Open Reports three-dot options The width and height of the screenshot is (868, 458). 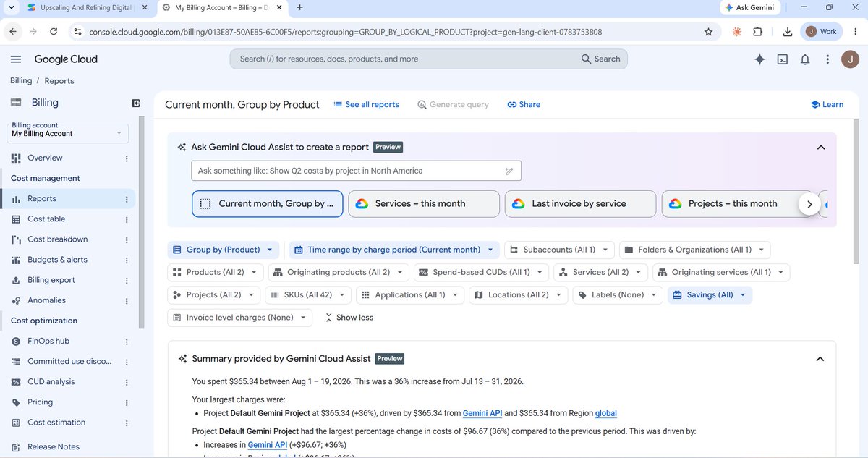(x=127, y=199)
